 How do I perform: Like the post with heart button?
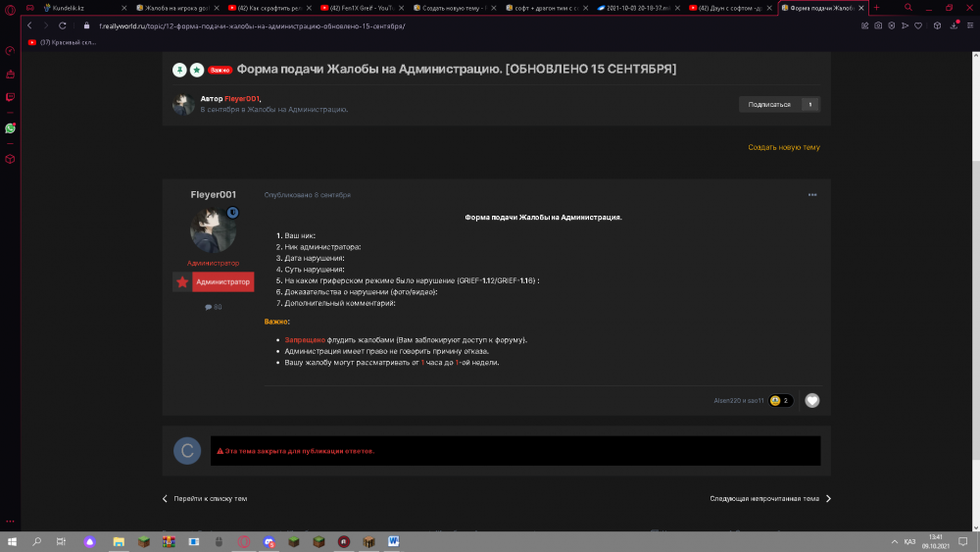point(811,401)
